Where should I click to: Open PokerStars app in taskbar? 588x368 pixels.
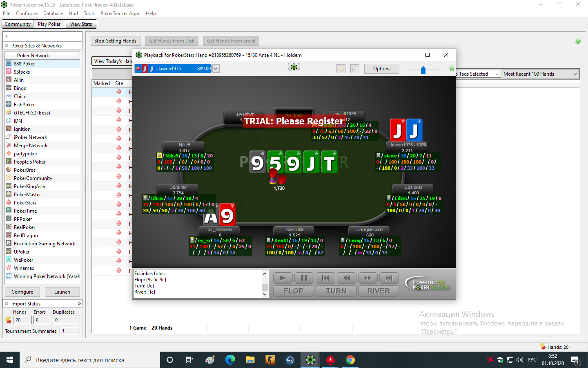330,360
